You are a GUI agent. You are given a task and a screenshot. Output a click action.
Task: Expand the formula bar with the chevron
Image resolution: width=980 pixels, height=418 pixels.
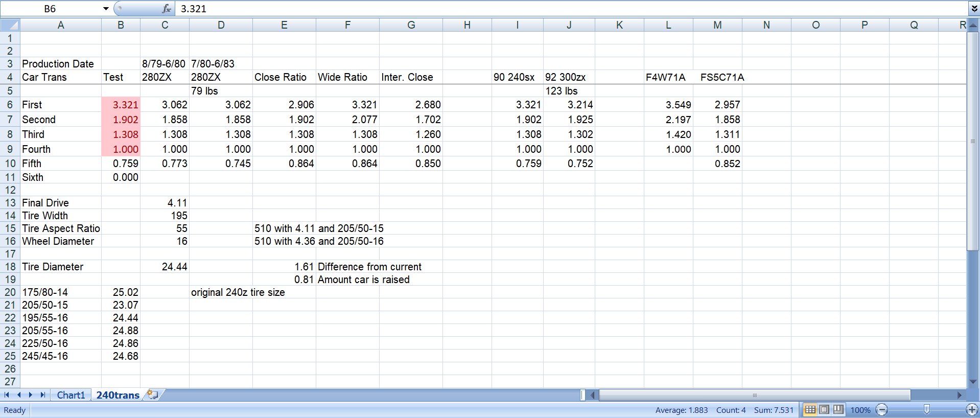tap(974, 9)
